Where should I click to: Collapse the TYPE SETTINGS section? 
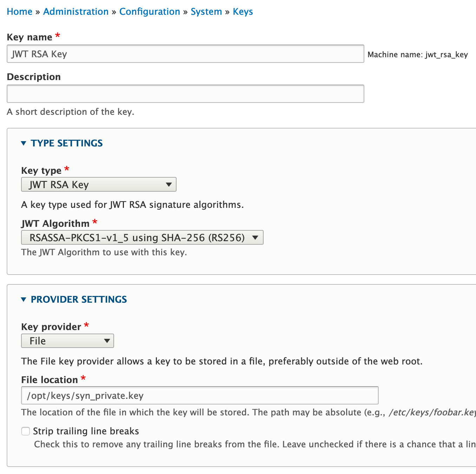(x=66, y=143)
